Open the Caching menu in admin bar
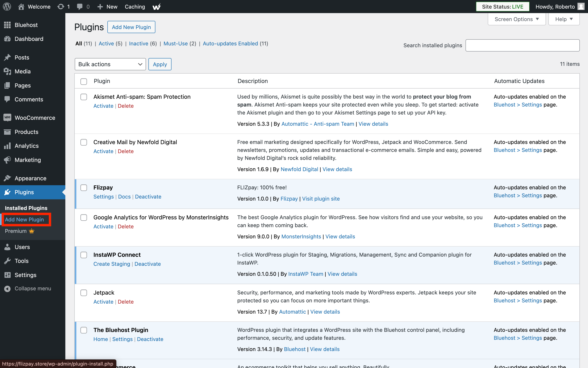 135,7
